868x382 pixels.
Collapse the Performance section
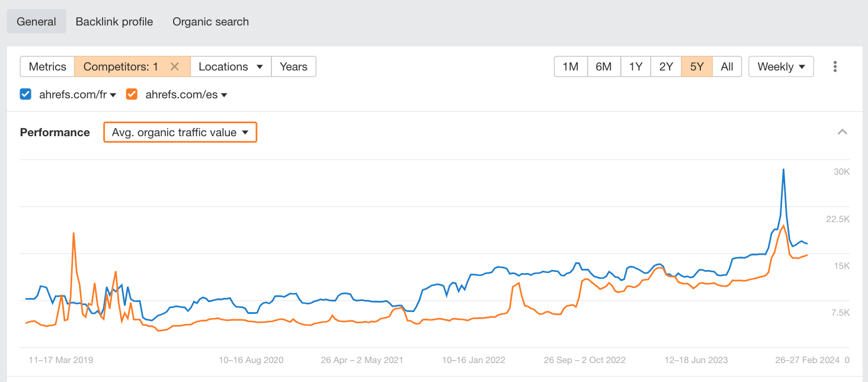click(x=842, y=132)
